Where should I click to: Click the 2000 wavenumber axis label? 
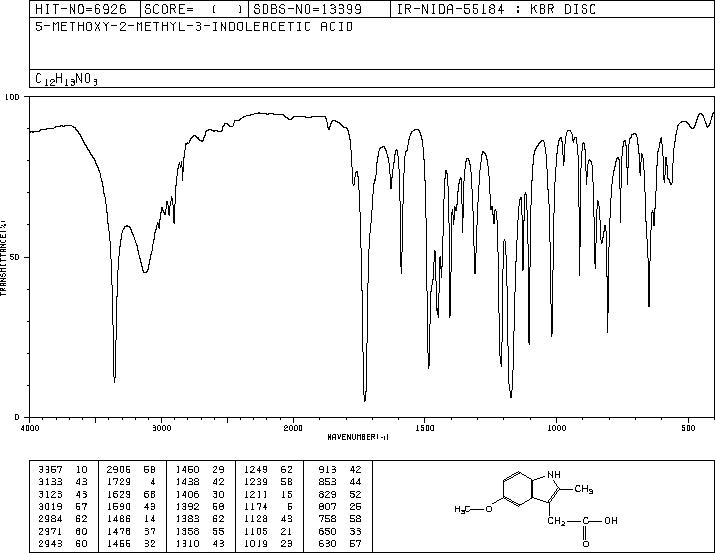[293, 428]
